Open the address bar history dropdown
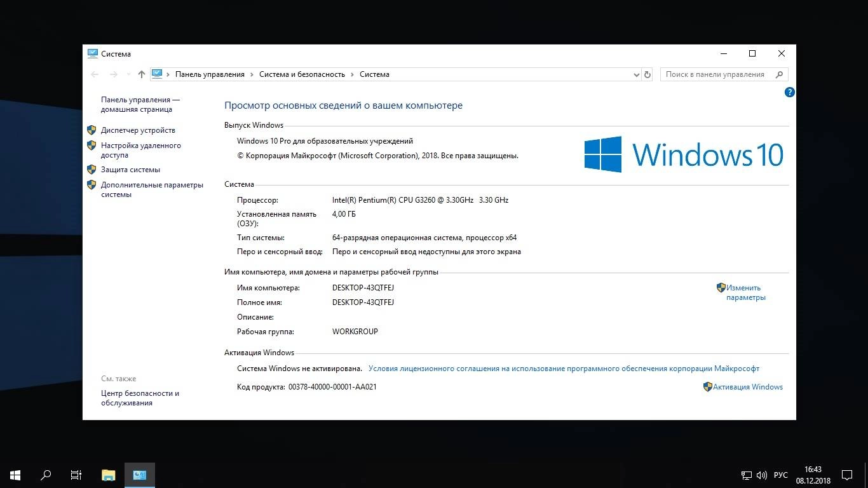868x488 pixels. 637,74
